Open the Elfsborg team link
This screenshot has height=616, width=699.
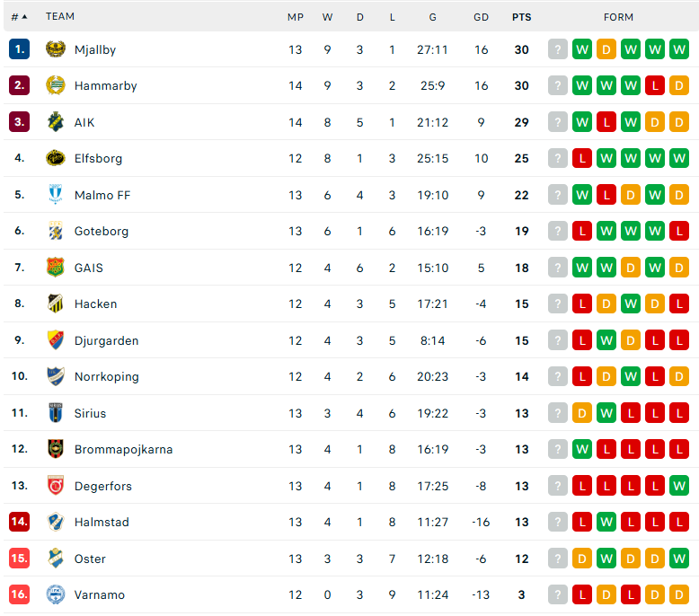pyautogui.click(x=98, y=158)
